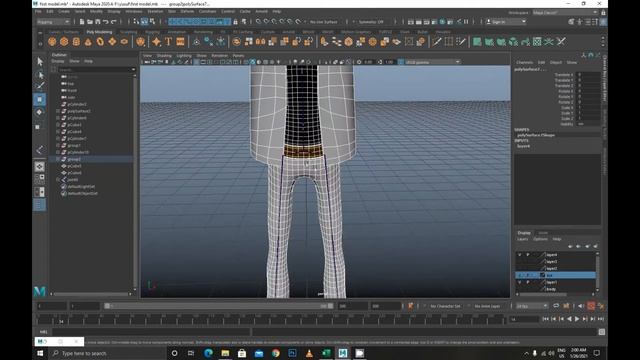Create a polygon plane from the shelf
The image size is (640, 360).
112,42
